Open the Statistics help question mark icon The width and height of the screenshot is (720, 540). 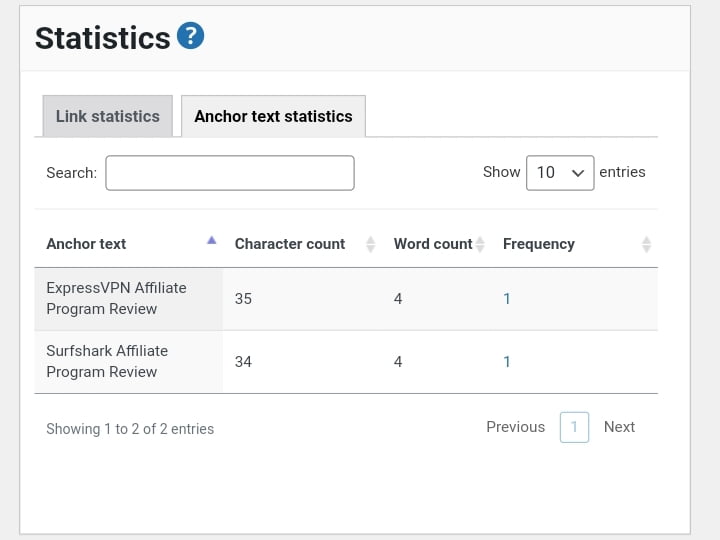pyautogui.click(x=191, y=36)
